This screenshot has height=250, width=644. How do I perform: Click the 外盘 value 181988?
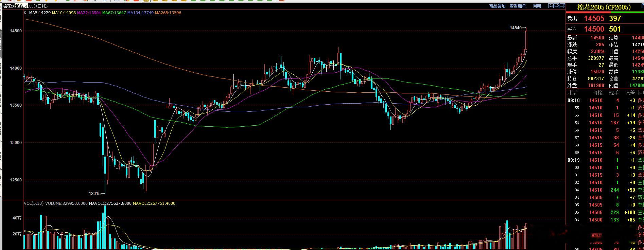tap(596, 86)
